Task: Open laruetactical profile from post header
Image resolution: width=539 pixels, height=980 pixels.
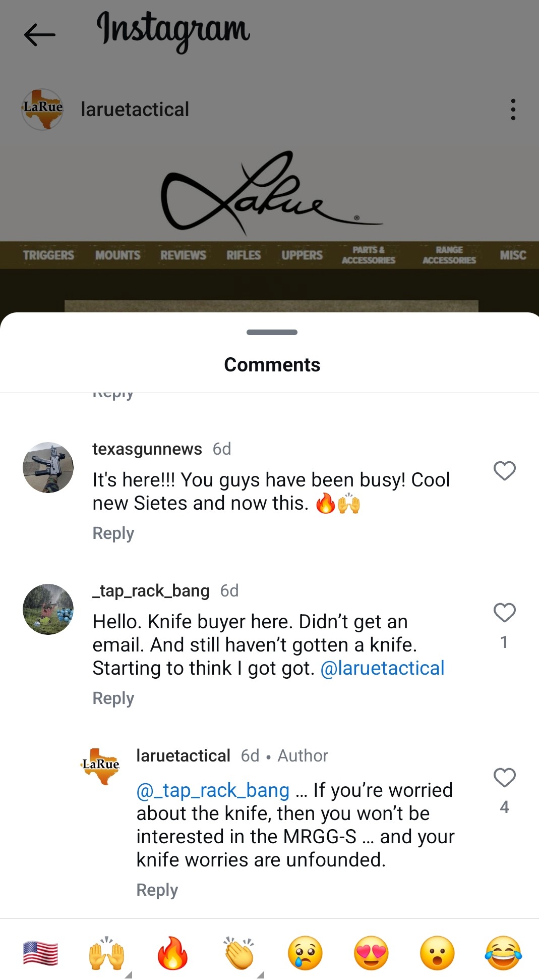Action: click(x=135, y=110)
